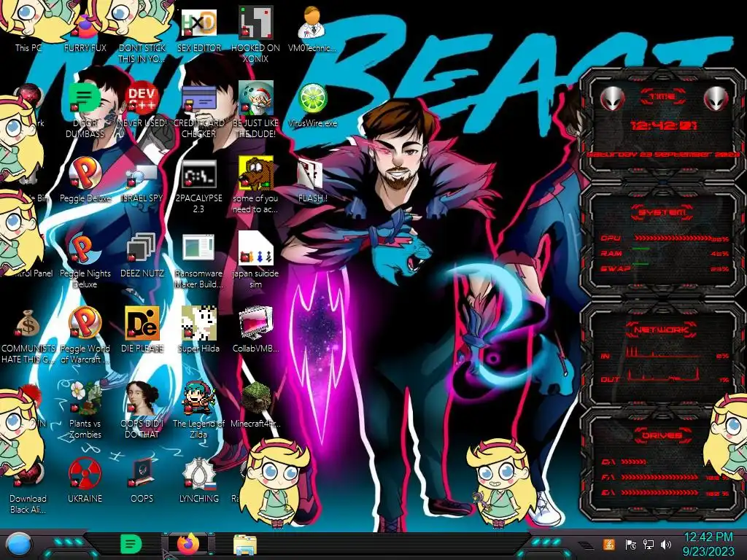Click the Start orb on the taskbar
The image size is (747, 560).
pyautogui.click(x=18, y=545)
